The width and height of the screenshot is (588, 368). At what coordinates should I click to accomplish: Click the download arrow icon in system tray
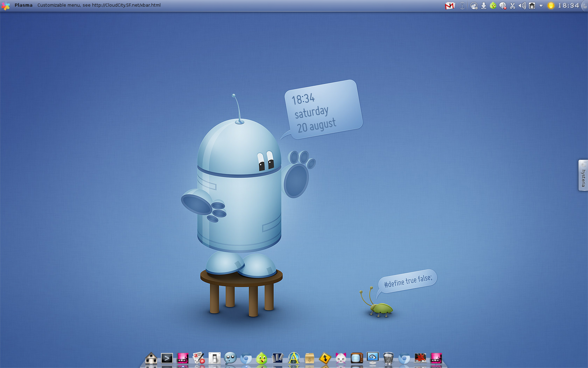pos(483,6)
